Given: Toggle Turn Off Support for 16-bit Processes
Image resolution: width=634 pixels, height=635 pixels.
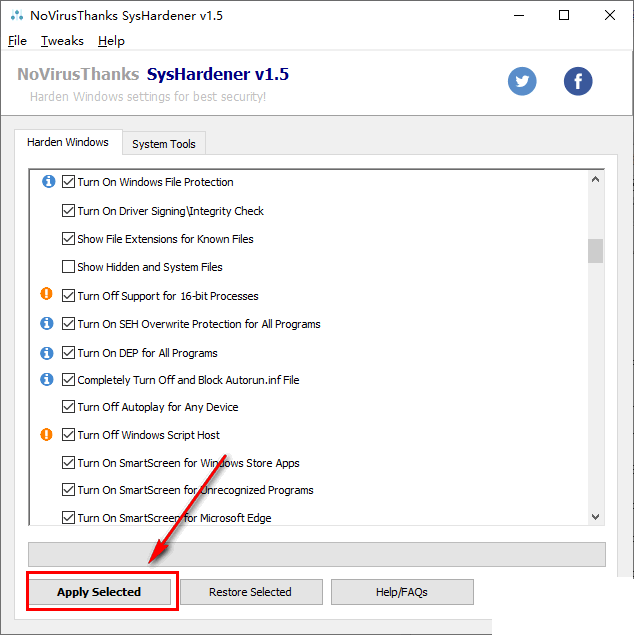Looking at the screenshot, I should (68, 296).
